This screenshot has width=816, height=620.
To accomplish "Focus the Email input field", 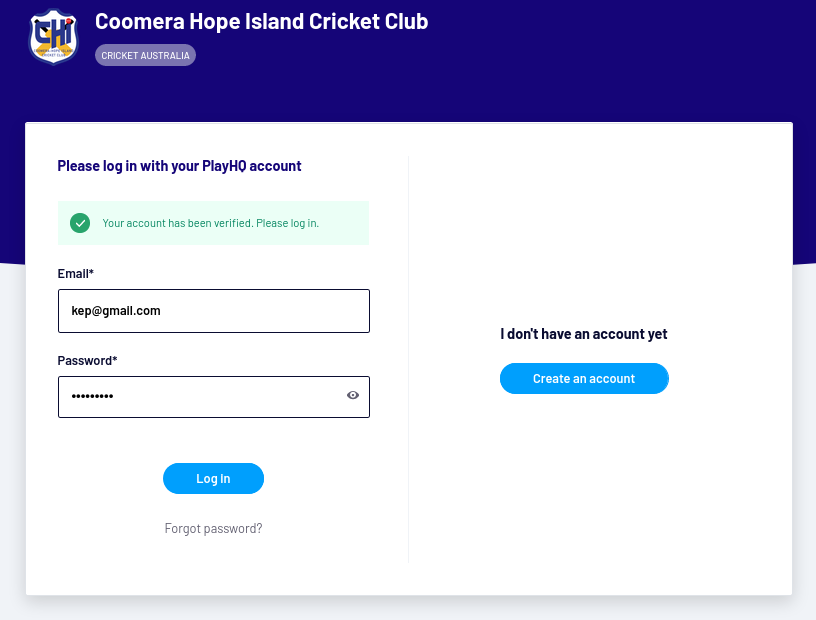I will [x=214, y=311].
